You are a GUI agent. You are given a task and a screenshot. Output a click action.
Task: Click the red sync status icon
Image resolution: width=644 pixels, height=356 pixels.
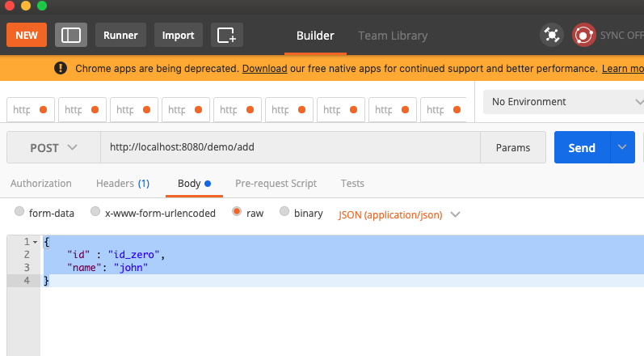583,35
